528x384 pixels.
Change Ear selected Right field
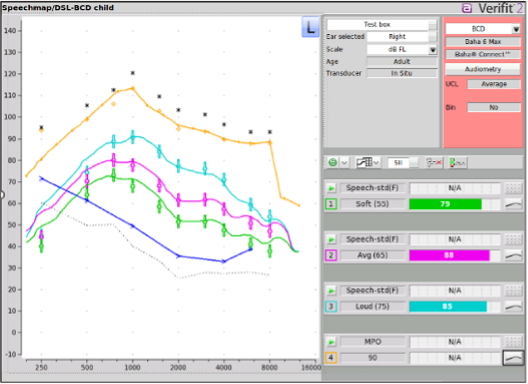[x=402, y=37]
